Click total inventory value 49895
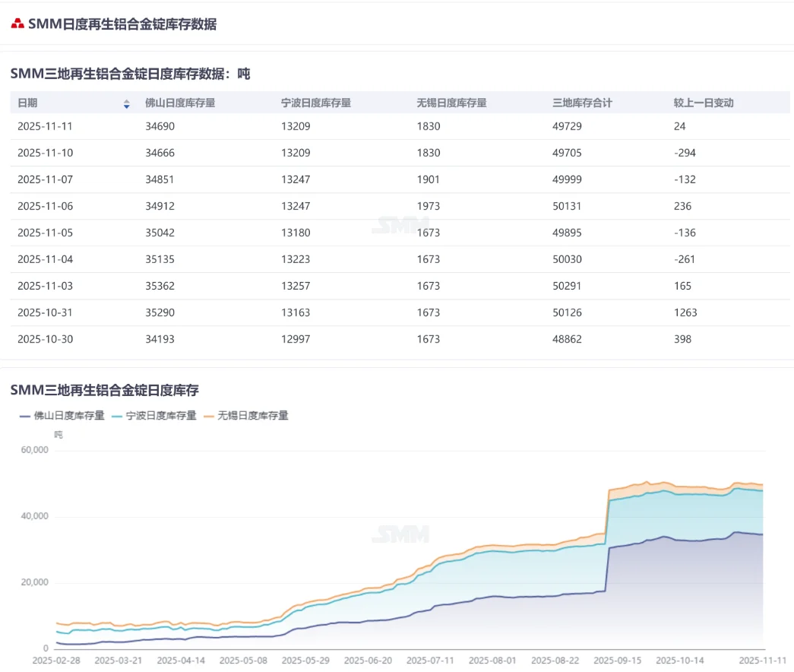Viewport: 794px width, 672px height. click(x=567, y=233)
